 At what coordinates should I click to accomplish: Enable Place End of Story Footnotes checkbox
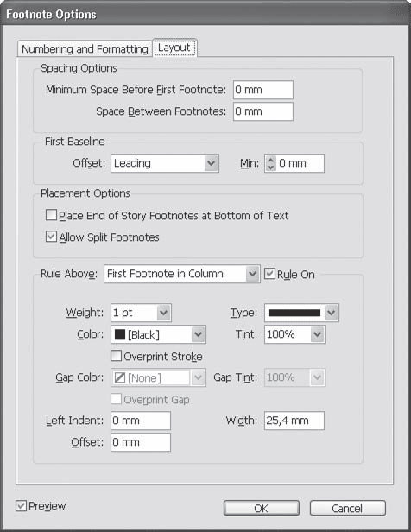(51, 215)
